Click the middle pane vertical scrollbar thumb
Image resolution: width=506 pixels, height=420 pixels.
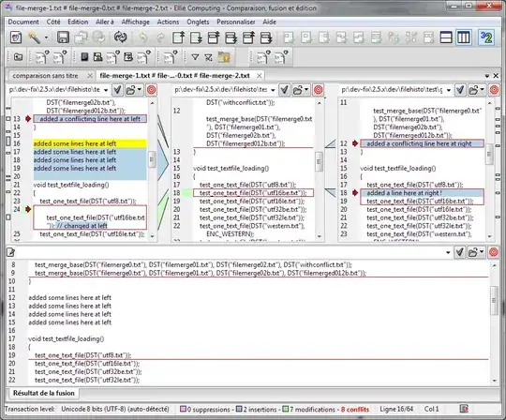point(320,161)
